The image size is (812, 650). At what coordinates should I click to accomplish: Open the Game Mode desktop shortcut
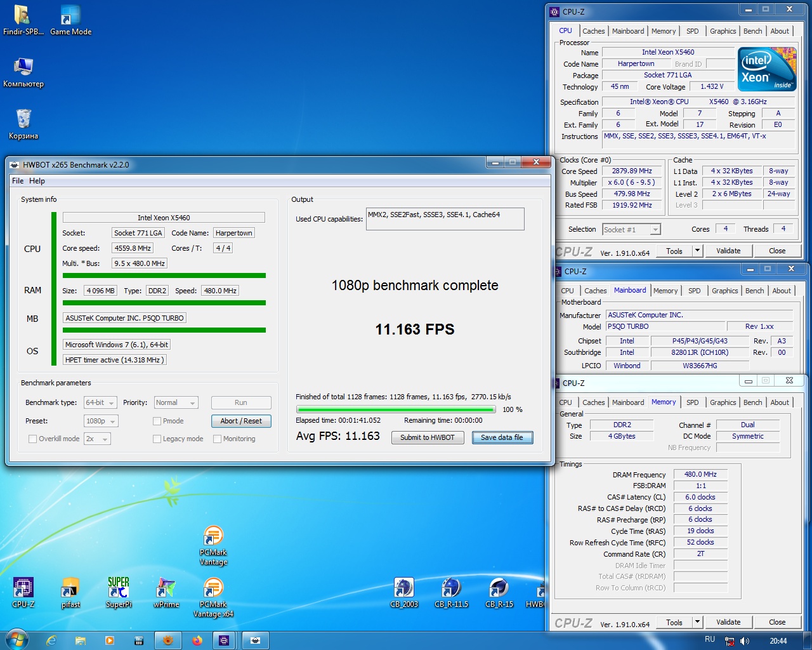tap(70, 20)
